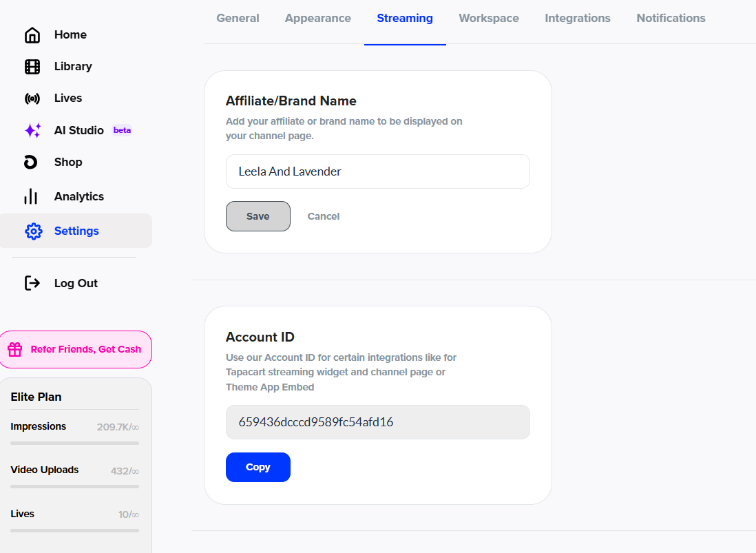The image size is (756, 553).
Task: Go to the Integrations tab
Action: (x=577, y=19)
